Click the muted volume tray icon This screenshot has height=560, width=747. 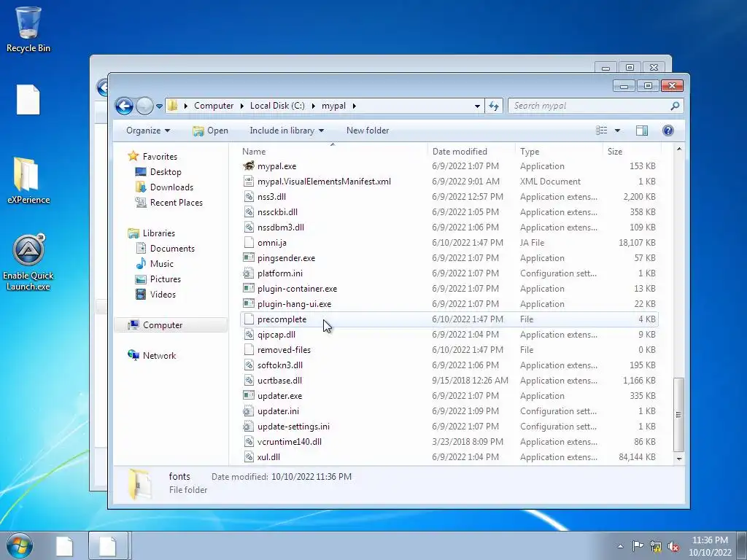[x=673, y=547]
